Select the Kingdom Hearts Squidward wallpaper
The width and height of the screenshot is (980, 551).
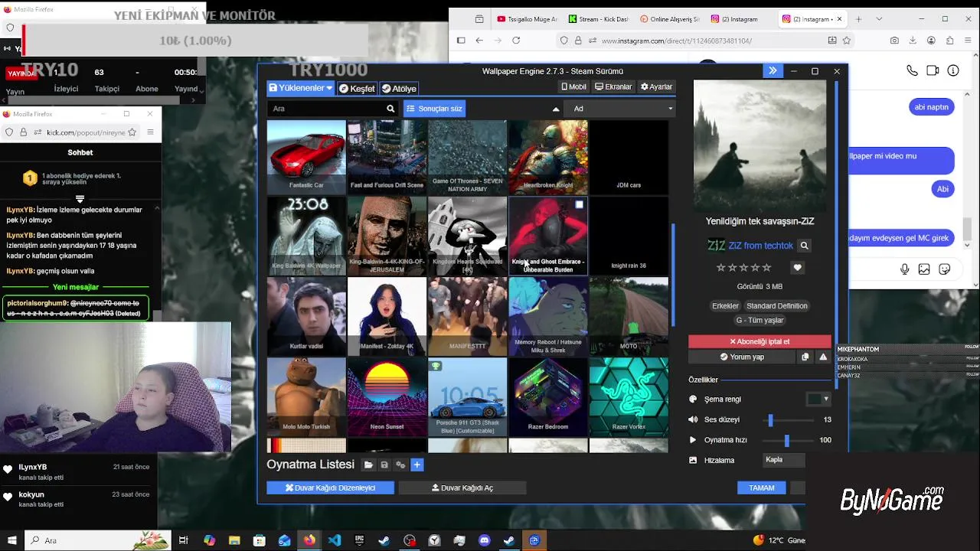[x=467, y=236]
